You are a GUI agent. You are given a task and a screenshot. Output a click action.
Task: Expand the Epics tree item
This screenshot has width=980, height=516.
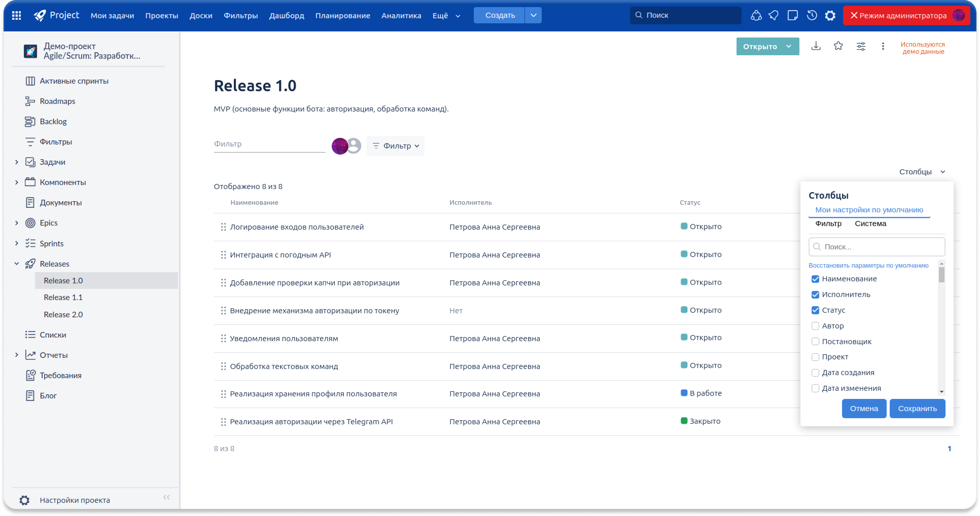(17, 223)
